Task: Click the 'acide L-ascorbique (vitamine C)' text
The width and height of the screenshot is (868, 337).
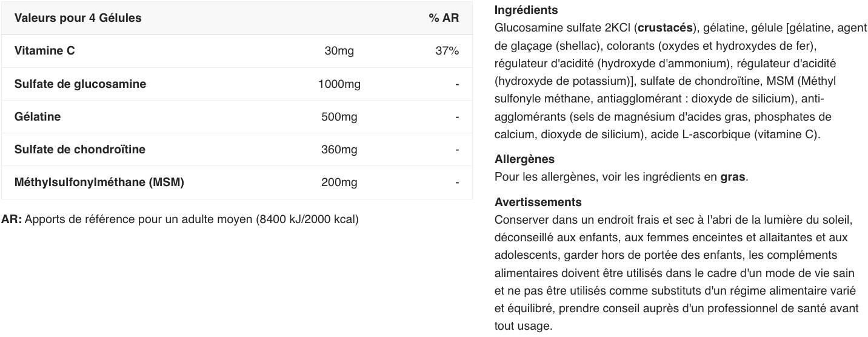Action: point(734,135)
